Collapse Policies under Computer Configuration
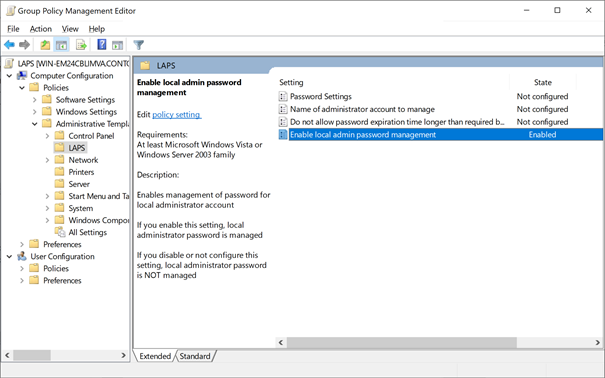The width and height of the screenshot is (605, 378). pyautogui.click(x=22, y=88)
